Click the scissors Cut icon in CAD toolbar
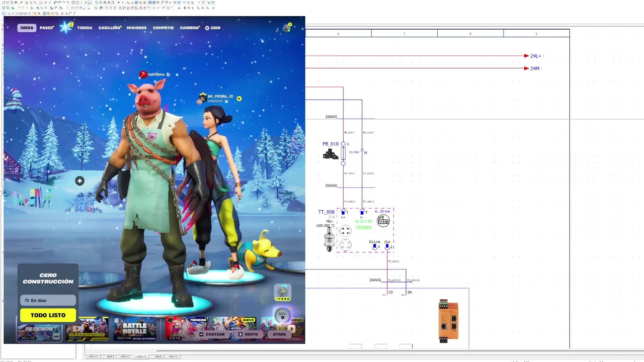Screen dimensions: 644x362 click(x=27, y=3)
